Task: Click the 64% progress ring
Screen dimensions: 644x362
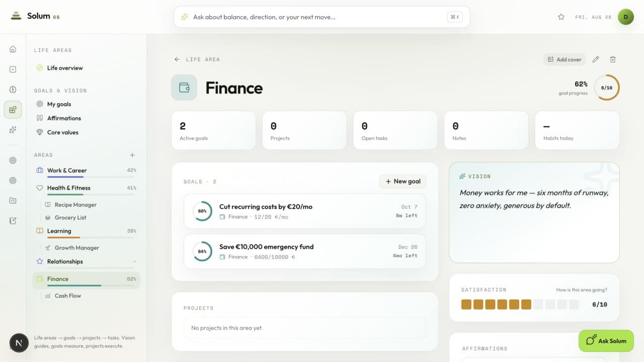Action: tap(202, 251)
